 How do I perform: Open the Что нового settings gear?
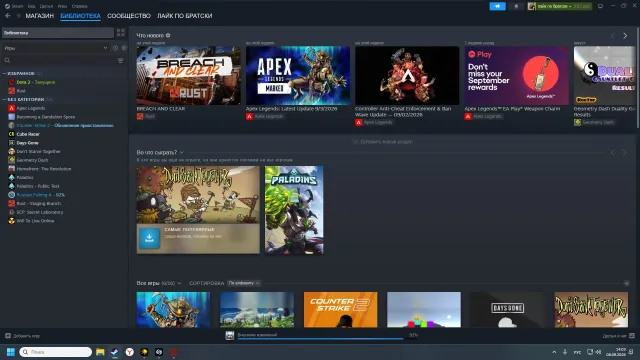[168, 36]
